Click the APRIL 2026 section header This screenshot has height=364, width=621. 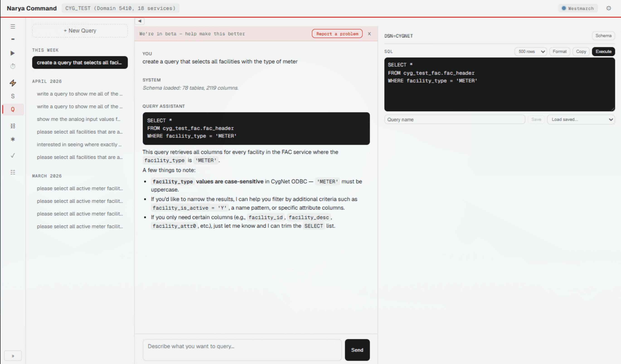tap(47, 81)
